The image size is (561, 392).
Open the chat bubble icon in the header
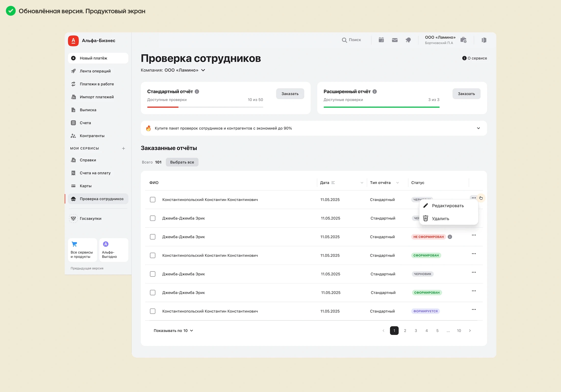click(408, 40)
